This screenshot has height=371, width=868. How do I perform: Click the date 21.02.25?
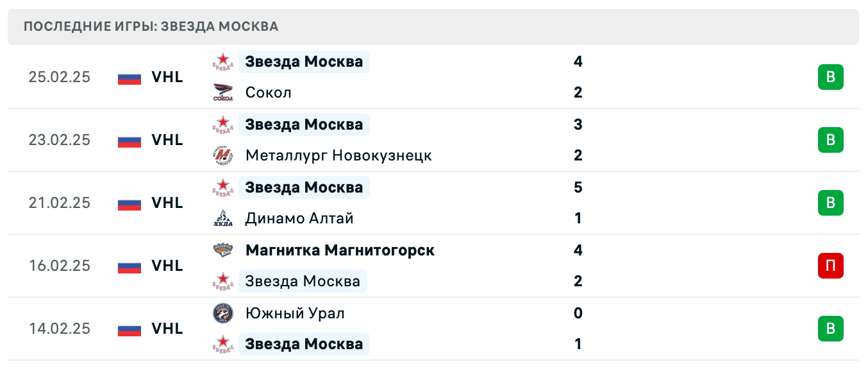click(59, 203)
